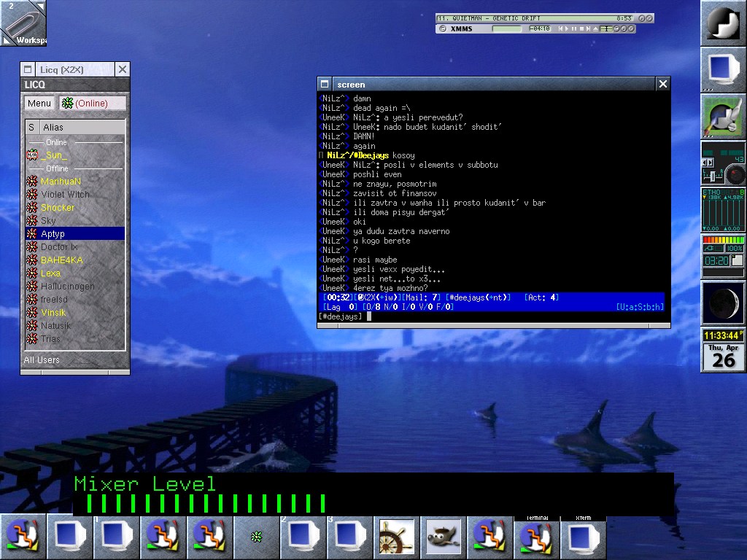Click Act: 4 in IRC status bar

point(541,297)
